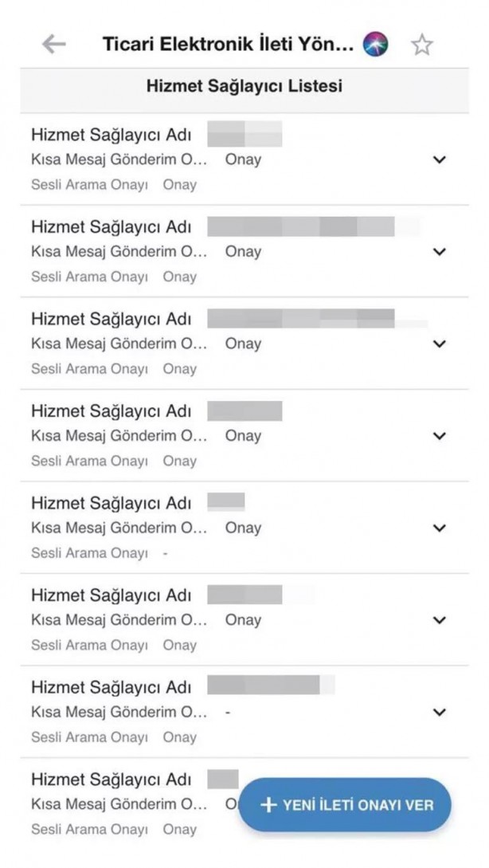
Task: Select the Ticari Elektronik İleti title
Action: click(x=223, y=44)
